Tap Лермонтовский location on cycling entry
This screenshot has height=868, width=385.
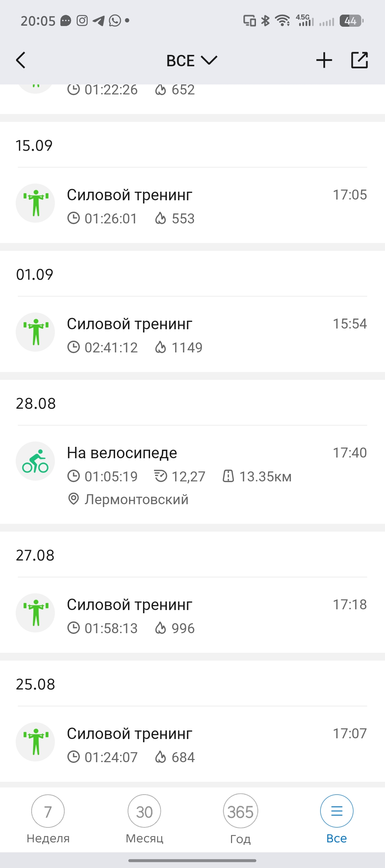136,500
